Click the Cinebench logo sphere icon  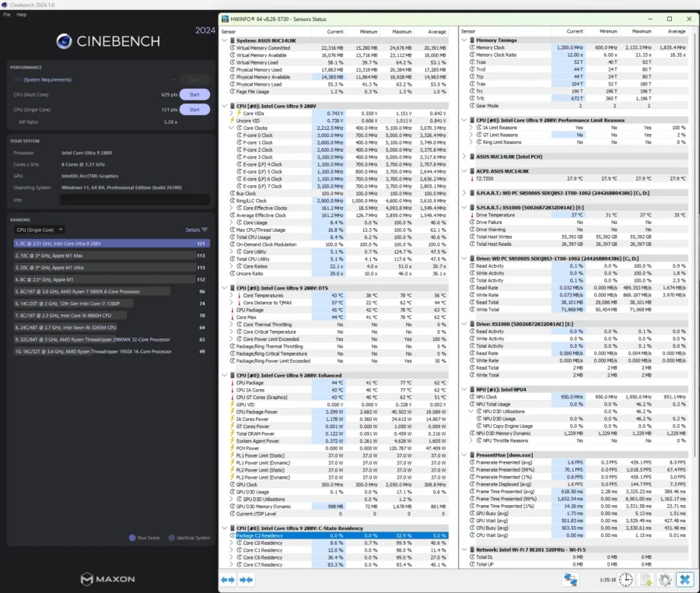coord(65,41)
